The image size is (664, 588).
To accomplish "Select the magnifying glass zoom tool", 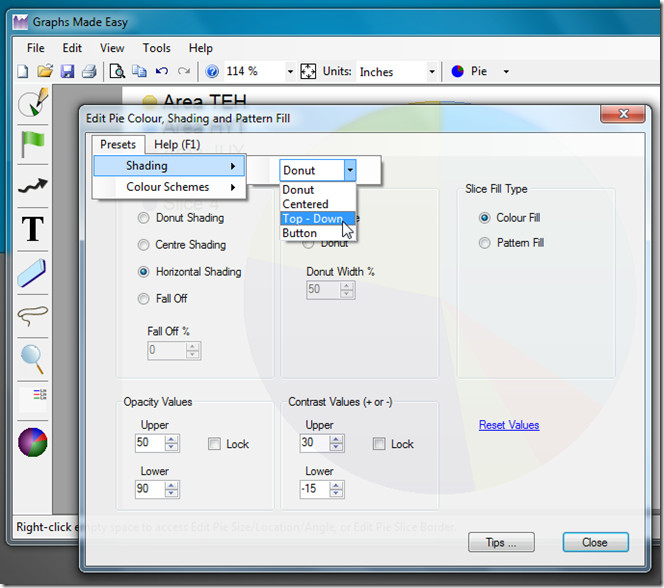I will (33, 359).
